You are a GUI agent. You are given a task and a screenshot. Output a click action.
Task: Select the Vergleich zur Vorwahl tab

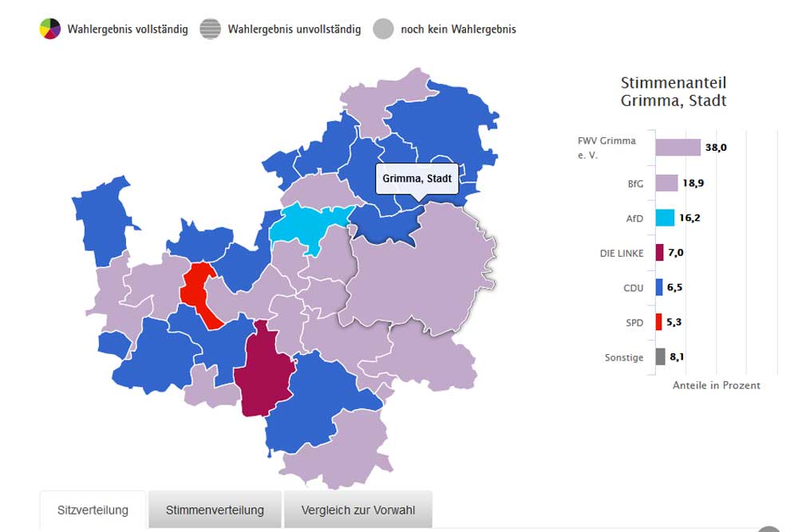358,510
